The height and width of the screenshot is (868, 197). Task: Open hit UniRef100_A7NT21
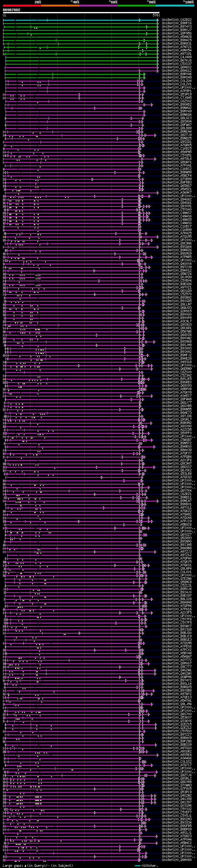(177, 47)
